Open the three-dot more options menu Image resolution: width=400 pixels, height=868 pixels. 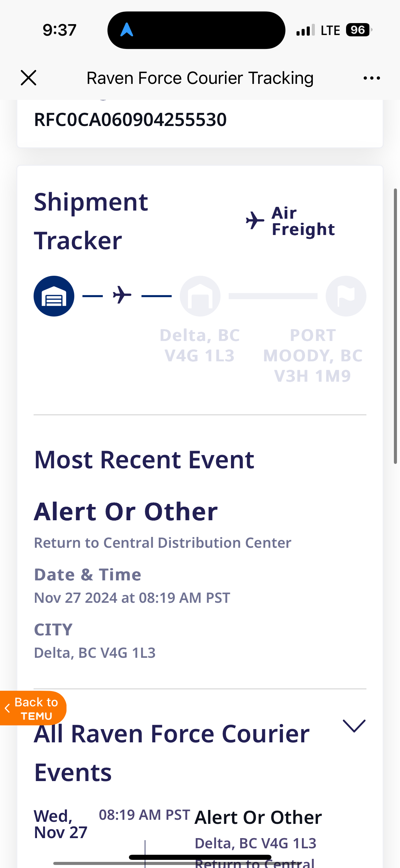[372, 78]
